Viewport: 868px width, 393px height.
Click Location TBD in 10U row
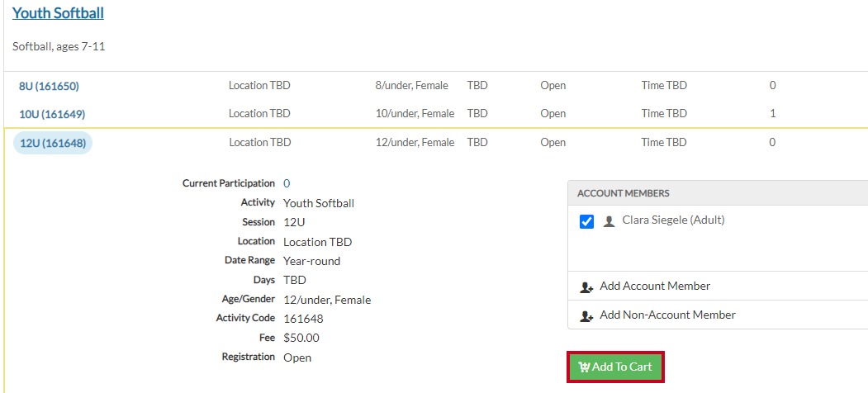259,113
